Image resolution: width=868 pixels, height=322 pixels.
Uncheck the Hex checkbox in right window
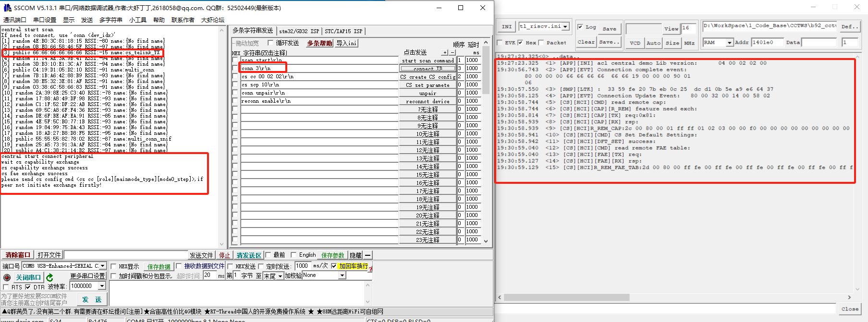coord(520,43)
